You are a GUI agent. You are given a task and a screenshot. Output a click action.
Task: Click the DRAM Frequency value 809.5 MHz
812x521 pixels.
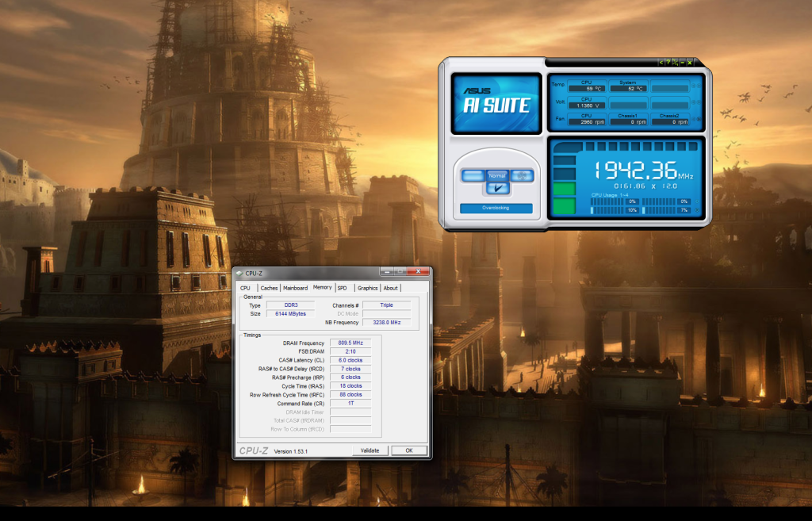pos(350,343)
